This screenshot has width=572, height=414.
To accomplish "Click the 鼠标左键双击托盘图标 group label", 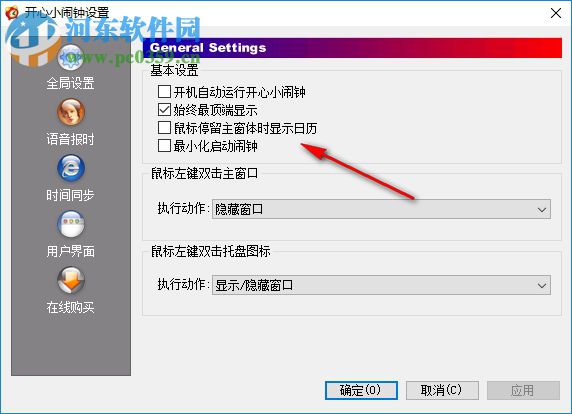I will pos(211,251).
